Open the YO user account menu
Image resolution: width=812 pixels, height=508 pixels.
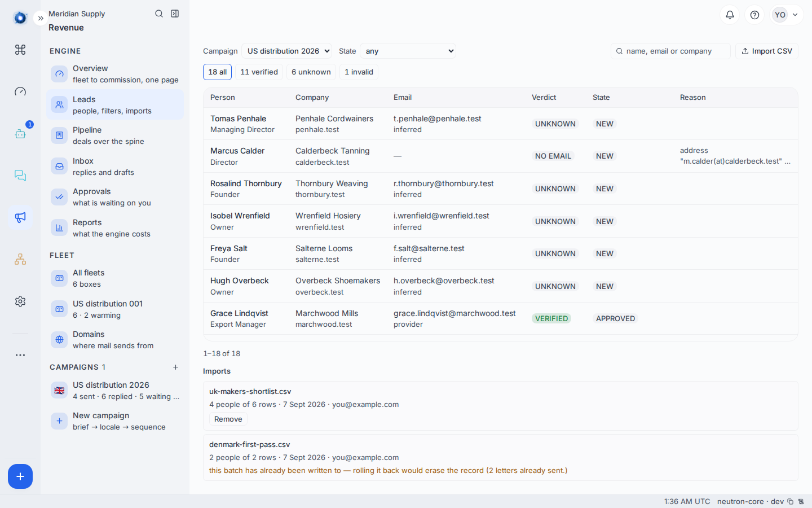click(x=787, y=15)
